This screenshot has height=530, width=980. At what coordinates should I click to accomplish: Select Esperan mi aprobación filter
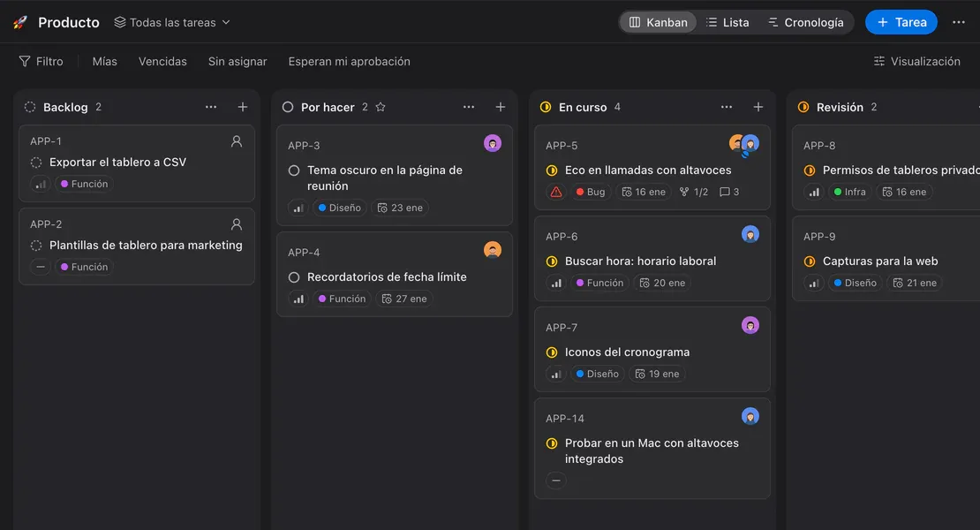[350, 61]
